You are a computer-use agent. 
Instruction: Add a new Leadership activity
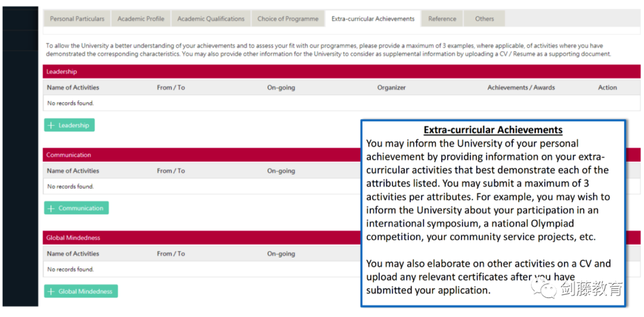coord(69,125)
